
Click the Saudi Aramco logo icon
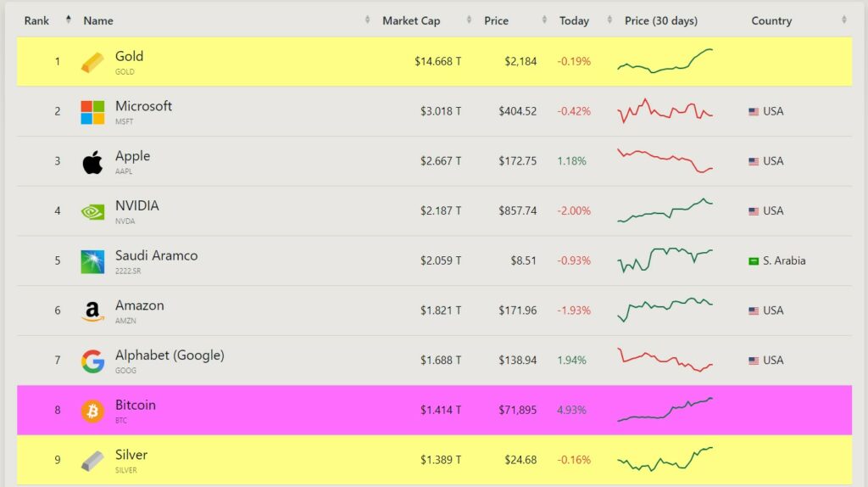[x=92, y=261]
